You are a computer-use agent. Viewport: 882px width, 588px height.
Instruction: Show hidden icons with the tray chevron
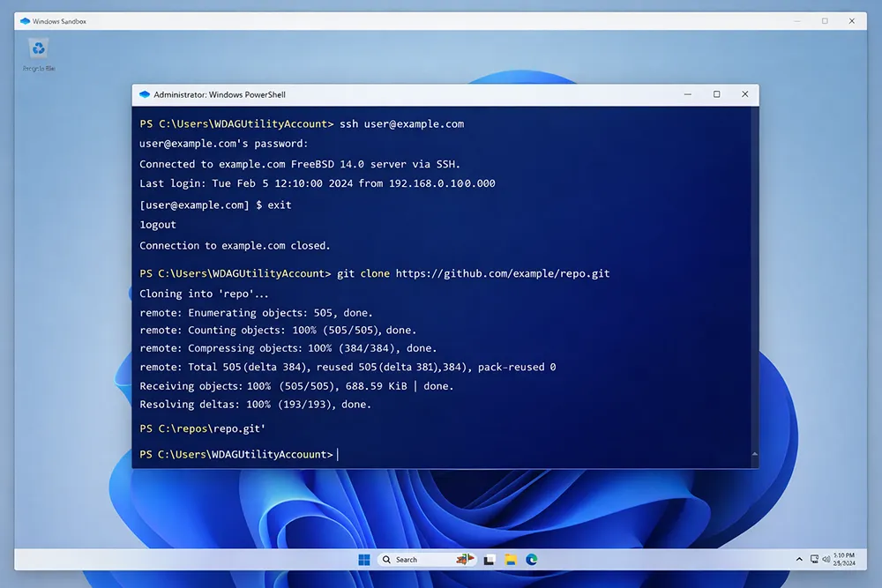798,559
